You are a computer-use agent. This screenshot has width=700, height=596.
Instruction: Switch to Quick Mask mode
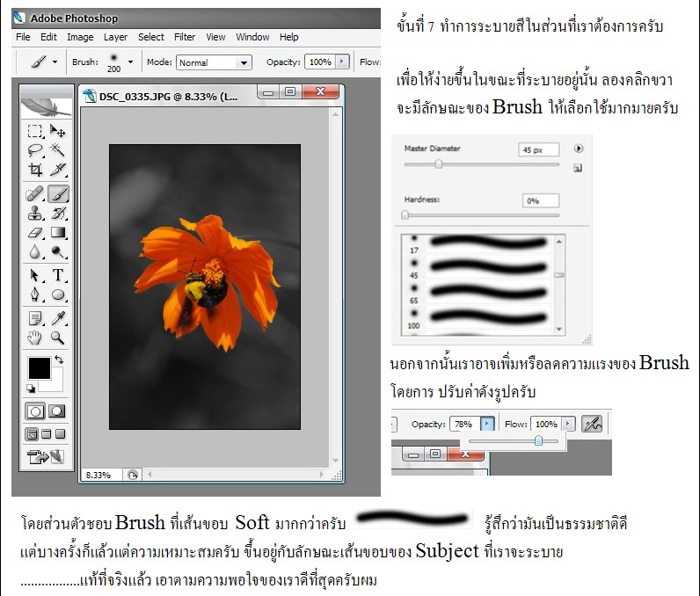tap(56, 411)
